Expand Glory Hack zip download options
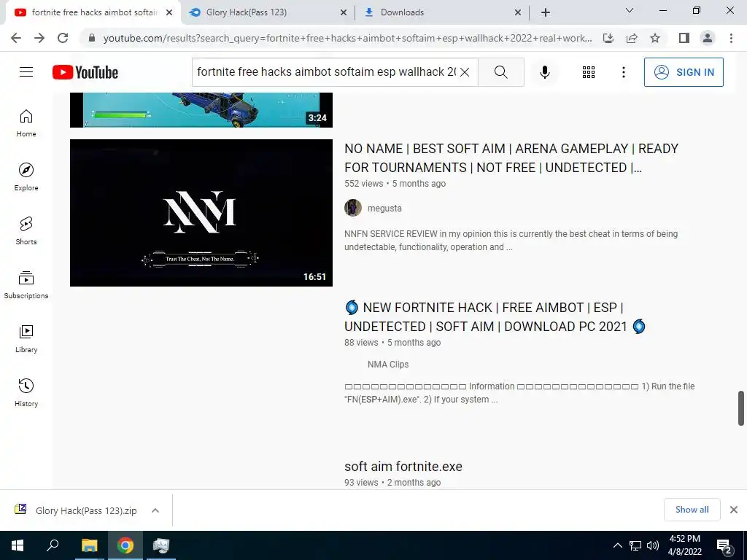The width and height of the screenshot is (747, 560). point(155,510)
